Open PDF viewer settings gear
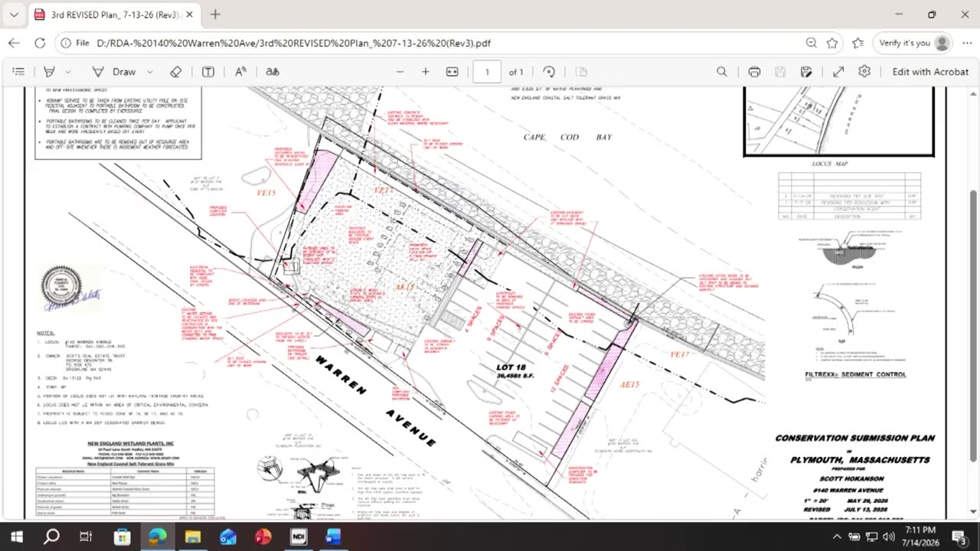This screenshot has width=980, height=551. tap(864, 72)
